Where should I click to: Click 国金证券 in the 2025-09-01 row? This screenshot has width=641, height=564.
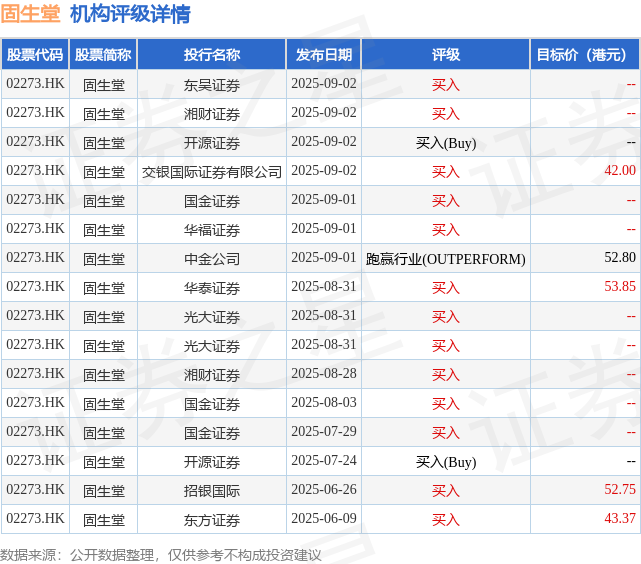[212, 201]
